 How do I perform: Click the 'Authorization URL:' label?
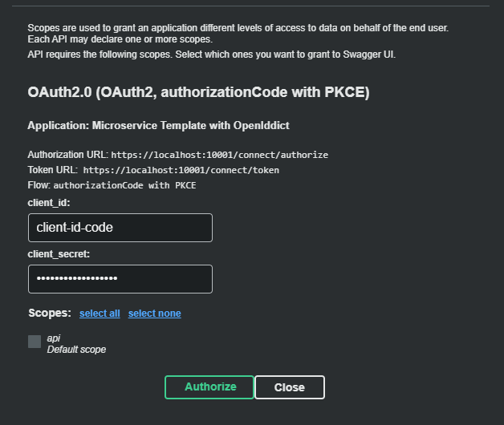(67, 155)
